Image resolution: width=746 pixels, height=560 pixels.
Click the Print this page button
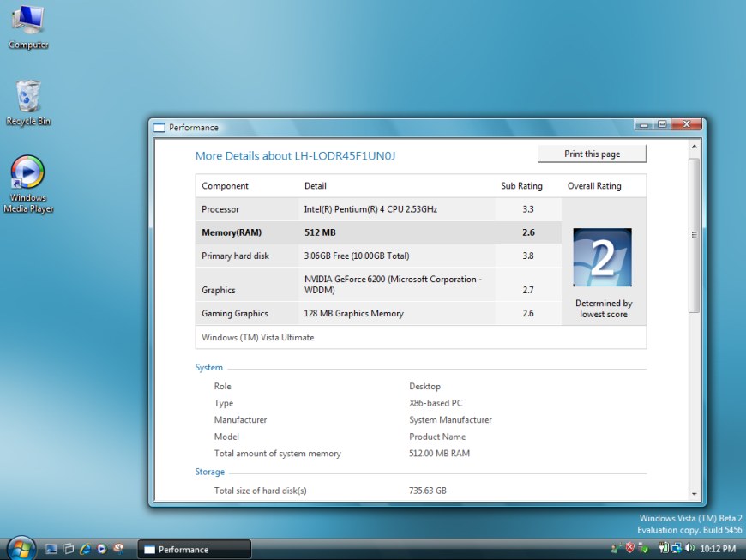click(592, 154)
